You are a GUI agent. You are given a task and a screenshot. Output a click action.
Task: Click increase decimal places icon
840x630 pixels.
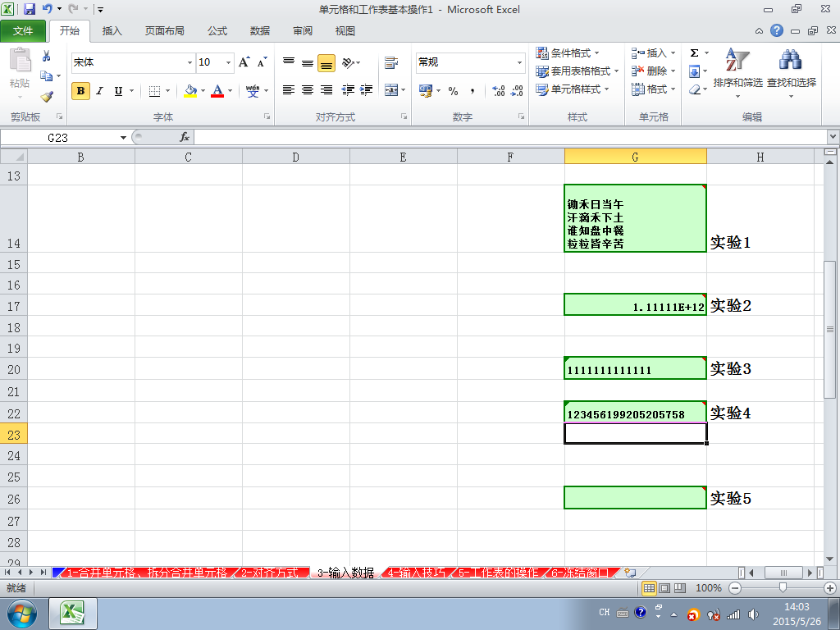pyautogui.click(x=498, y=90)
